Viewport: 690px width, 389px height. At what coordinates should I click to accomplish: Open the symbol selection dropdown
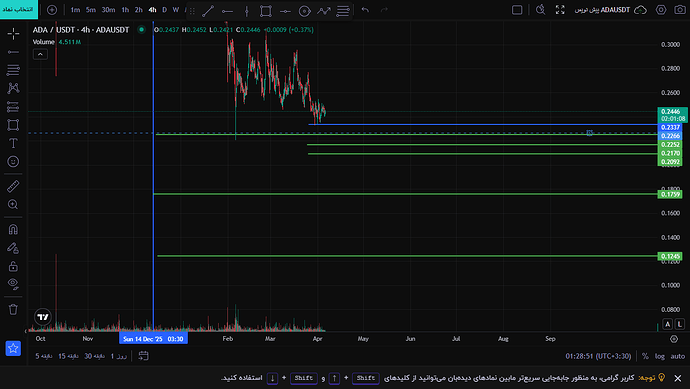pos(19,9)
